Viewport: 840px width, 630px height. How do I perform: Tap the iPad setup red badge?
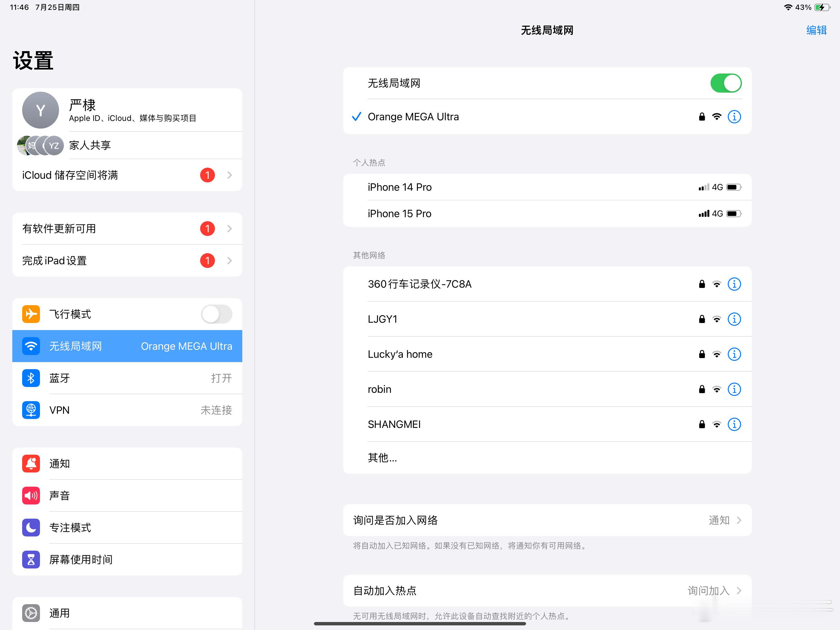207,260
